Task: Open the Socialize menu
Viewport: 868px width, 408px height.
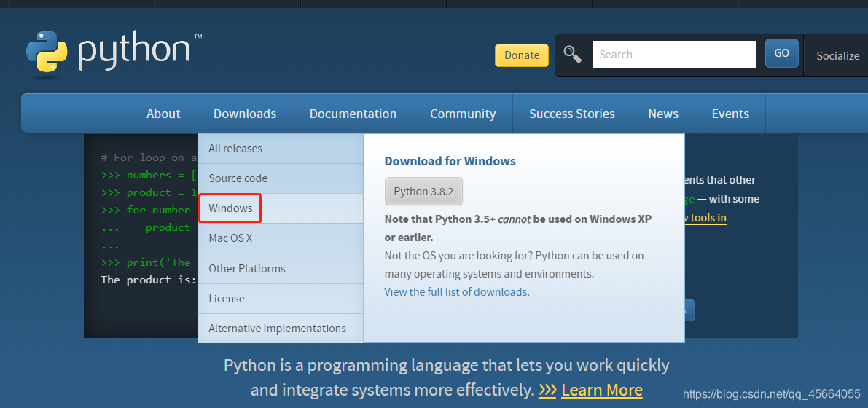Action: tap(837, 55)
